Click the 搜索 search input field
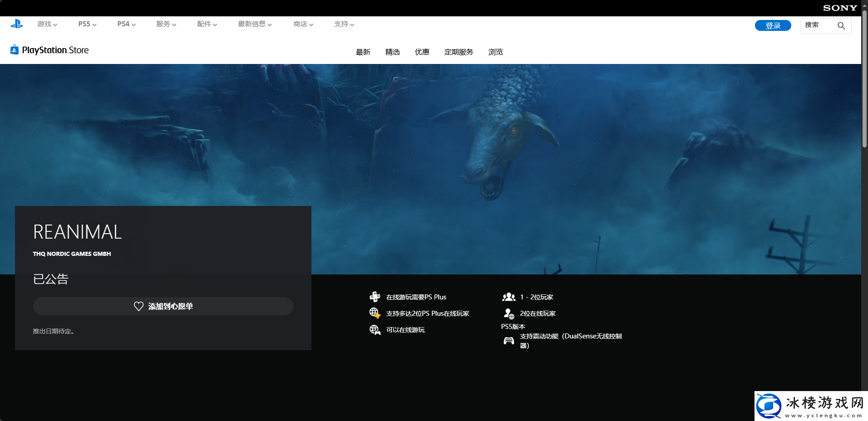 [818, 25]
